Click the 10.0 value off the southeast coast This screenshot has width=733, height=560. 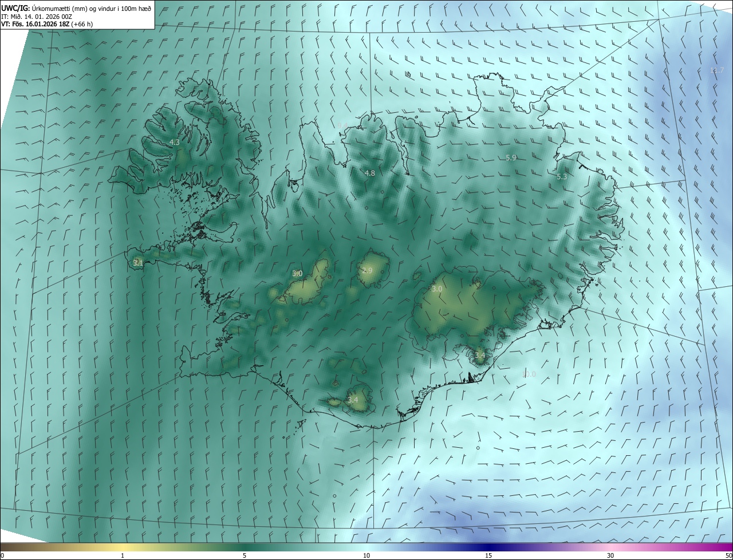click(529, 374)
